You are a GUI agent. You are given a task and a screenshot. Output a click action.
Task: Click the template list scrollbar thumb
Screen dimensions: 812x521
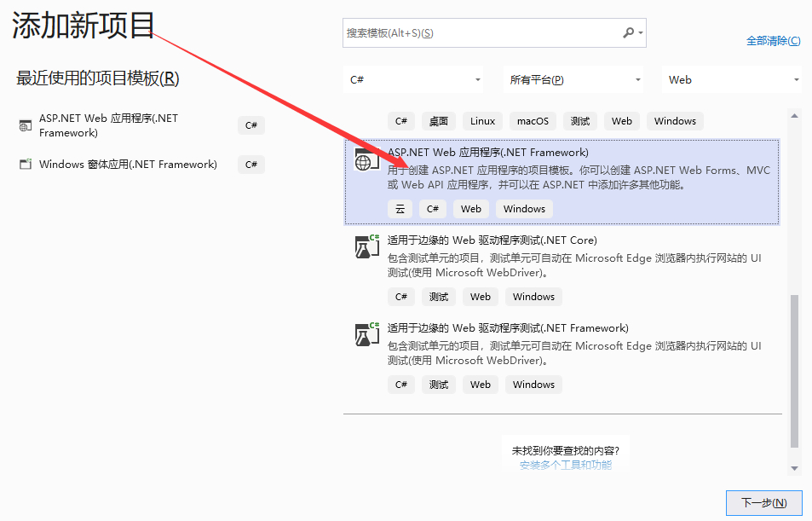coord(794,371)
